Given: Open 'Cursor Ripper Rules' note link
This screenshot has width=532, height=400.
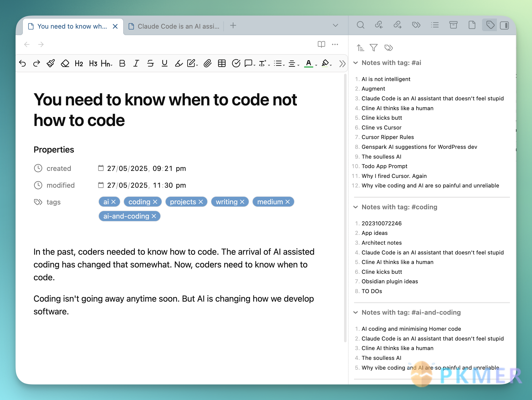Looking at the screenshot, I should (388, 137).
